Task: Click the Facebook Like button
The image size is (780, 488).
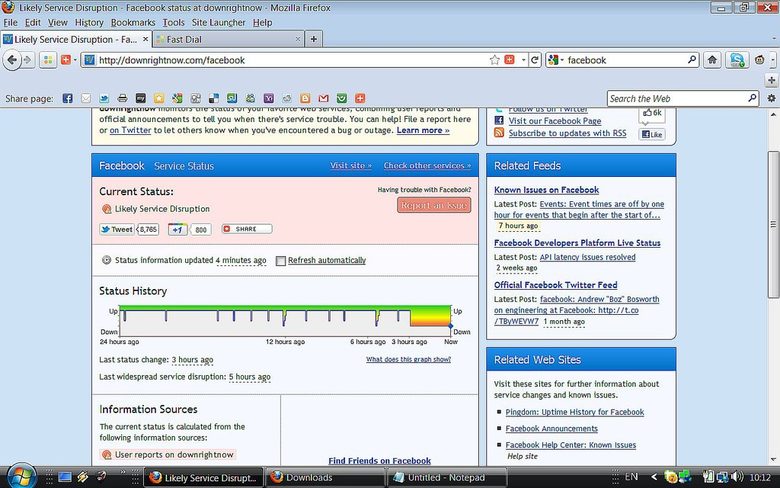Action: [x=652, y=134]
